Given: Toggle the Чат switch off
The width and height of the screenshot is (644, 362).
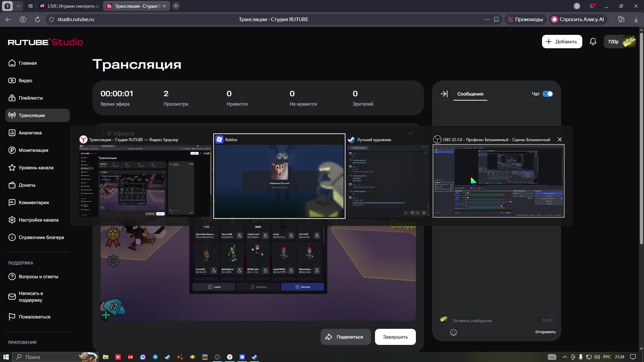Looking at the screenshot, I should pos(548,94).
